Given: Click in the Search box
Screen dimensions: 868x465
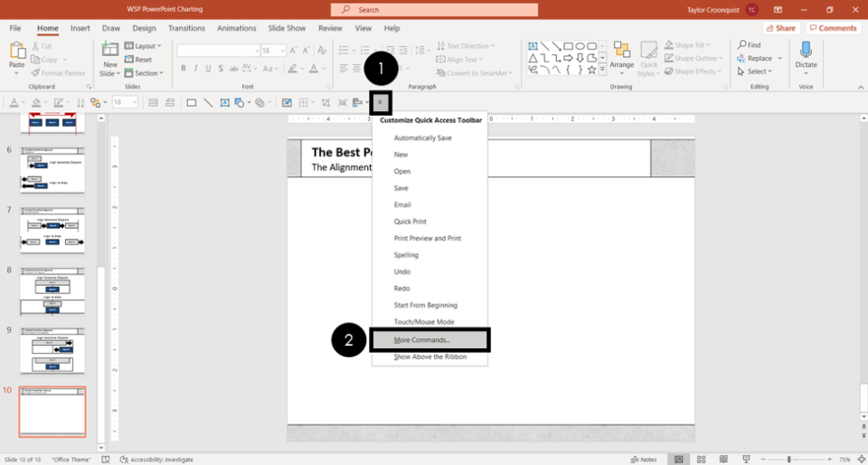Looking at the screenshot, I should click(435, 10).
